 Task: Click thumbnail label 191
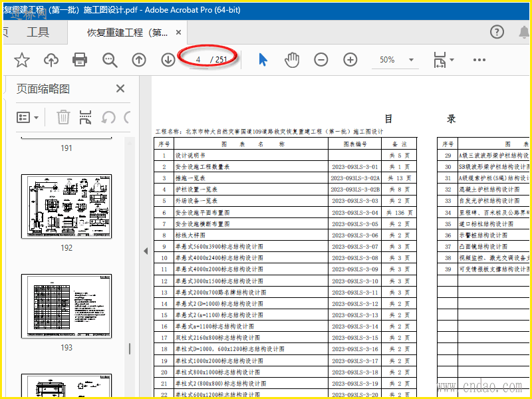coord(66,148)
